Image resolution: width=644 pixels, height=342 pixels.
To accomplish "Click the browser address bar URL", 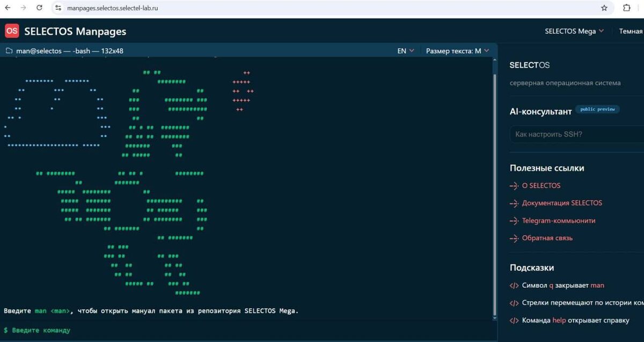I will (113, 8).
